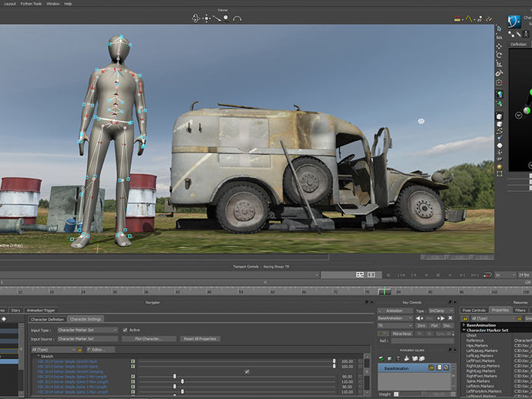Open the Python Tools menu
Image resolution: width=532 pixels, height=399 pixels.
31,4
